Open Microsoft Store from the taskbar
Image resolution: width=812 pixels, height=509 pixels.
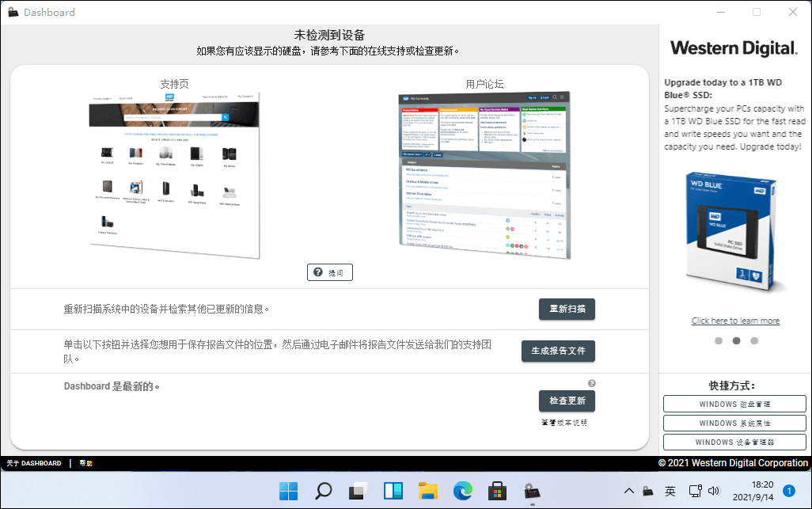(x=497, y=491)
